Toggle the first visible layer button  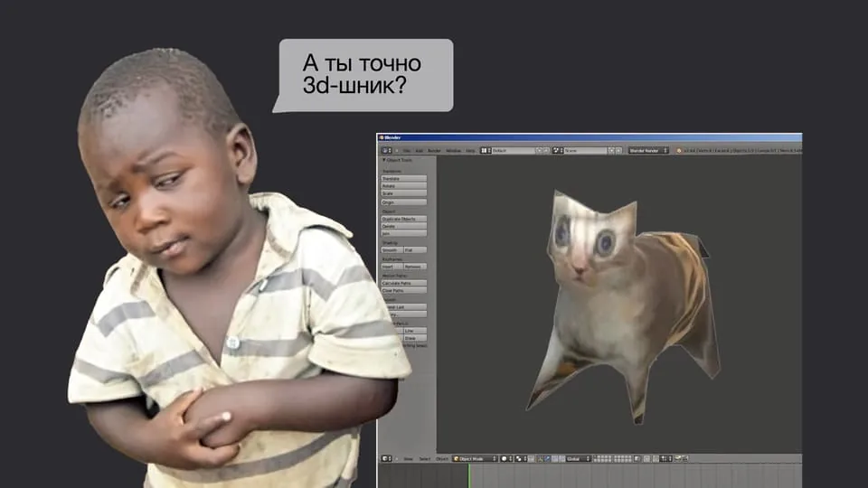[595, 457]
